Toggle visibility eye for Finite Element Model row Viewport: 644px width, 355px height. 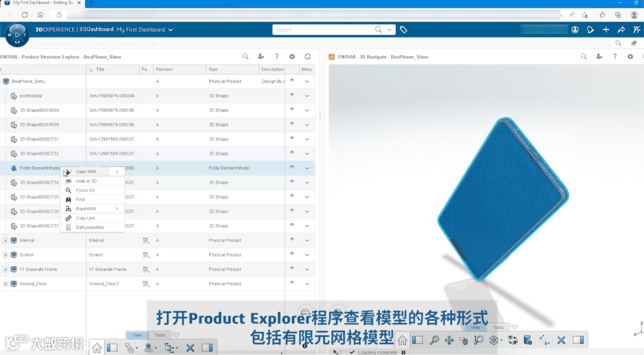coord(292,167)
